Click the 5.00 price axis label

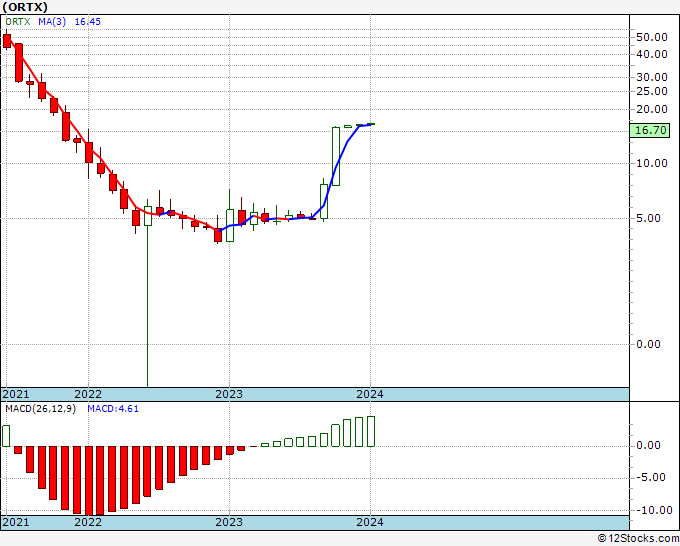648,218
